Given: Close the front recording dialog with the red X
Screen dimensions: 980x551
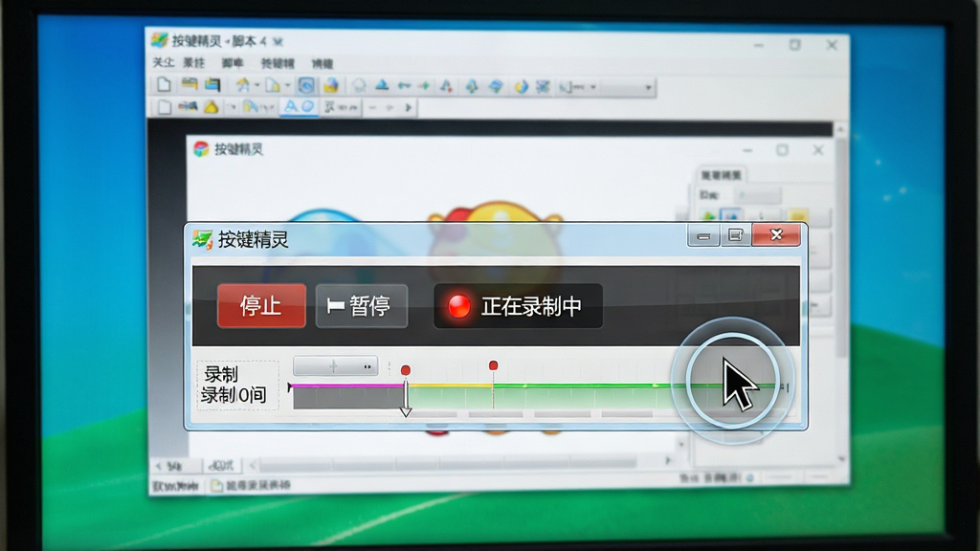Looking at the screenshot, I should pyautogui.click(x=776, y=235).
